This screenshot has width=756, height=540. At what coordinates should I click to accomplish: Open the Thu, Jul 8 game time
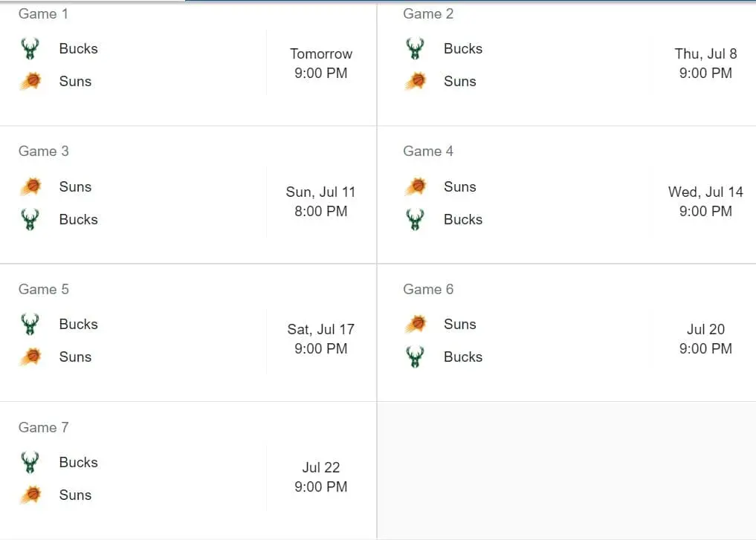point(705,63)
